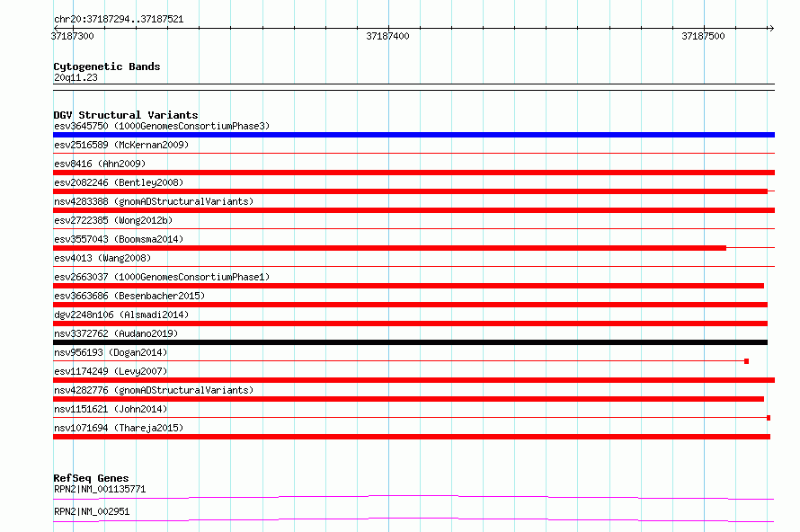Click the esv3663686 red variant bar
The image size is (800, 532).
coord(410,305)
